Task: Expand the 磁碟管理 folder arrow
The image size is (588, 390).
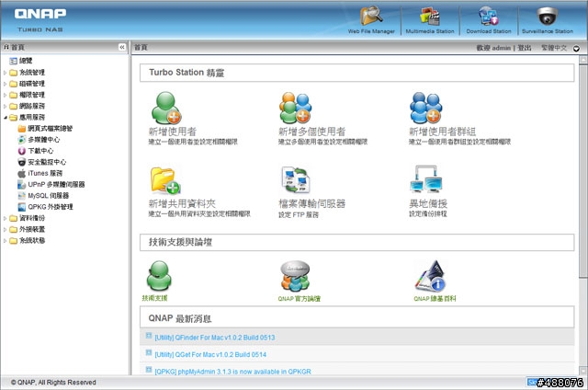Action: tap(5, 84)
